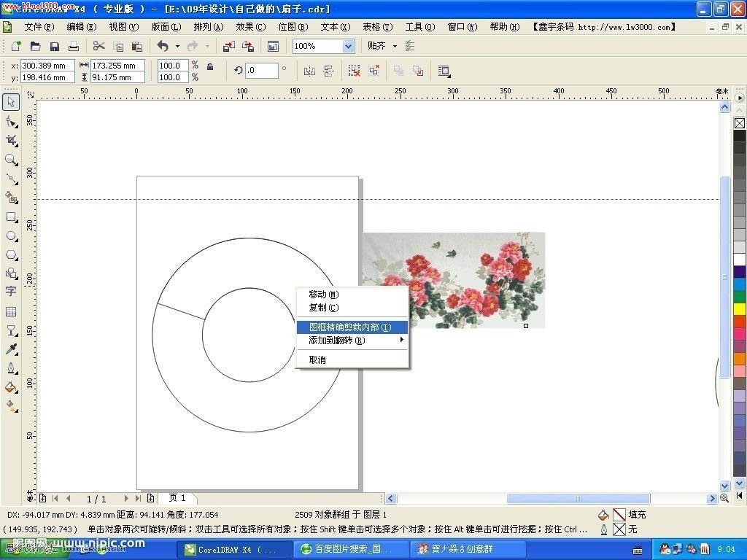This screenshot has height=560, width=747.
Task: Select the Pick tool
Action: [x=10, y=102]
